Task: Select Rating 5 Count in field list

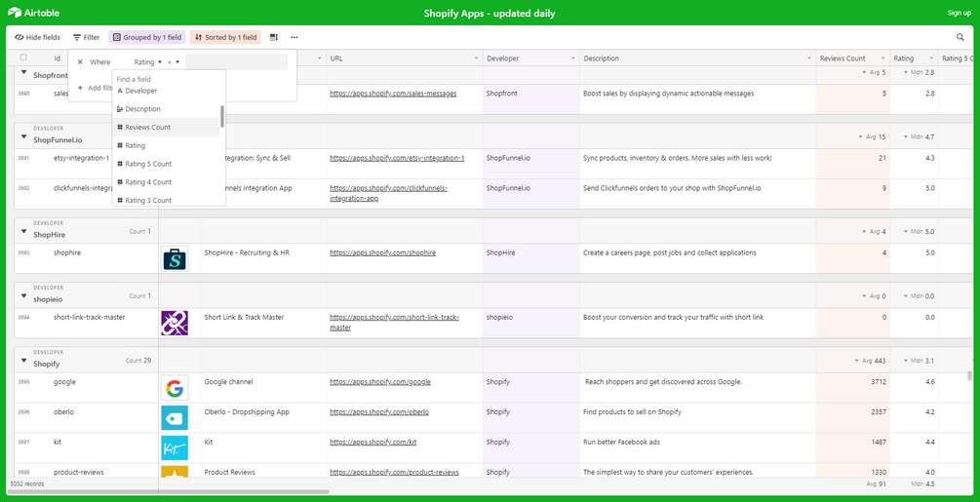Action: coord(166,164)
